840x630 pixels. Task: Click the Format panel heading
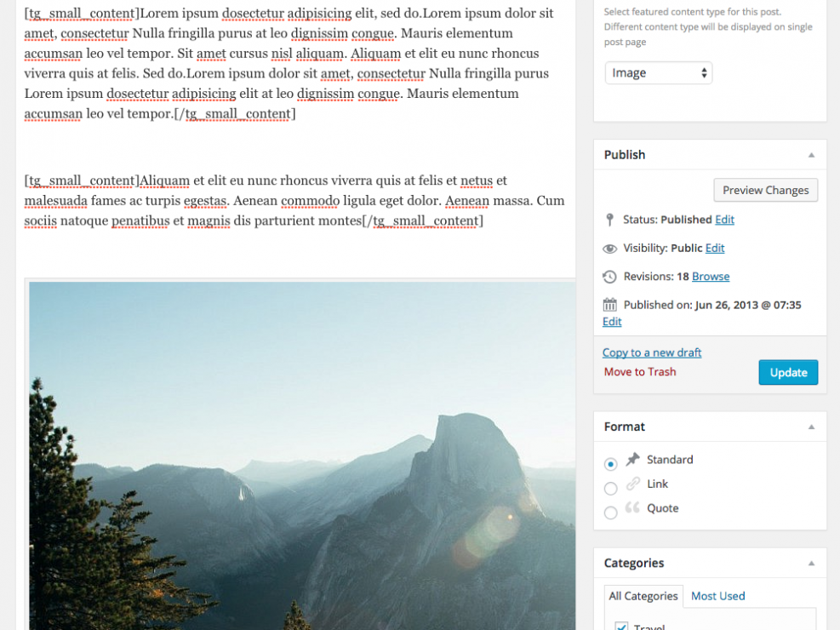coord(625,427)
